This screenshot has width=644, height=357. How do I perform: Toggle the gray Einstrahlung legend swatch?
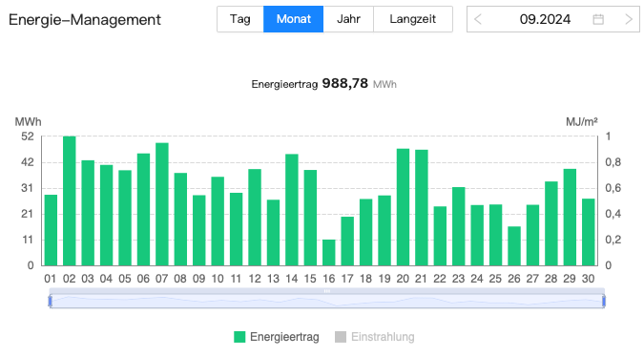click(341, 337)
